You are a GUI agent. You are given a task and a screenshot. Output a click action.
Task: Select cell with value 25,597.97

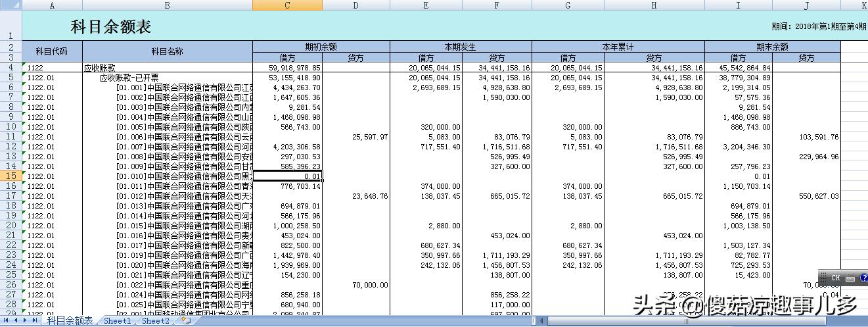tap(355, 136)
